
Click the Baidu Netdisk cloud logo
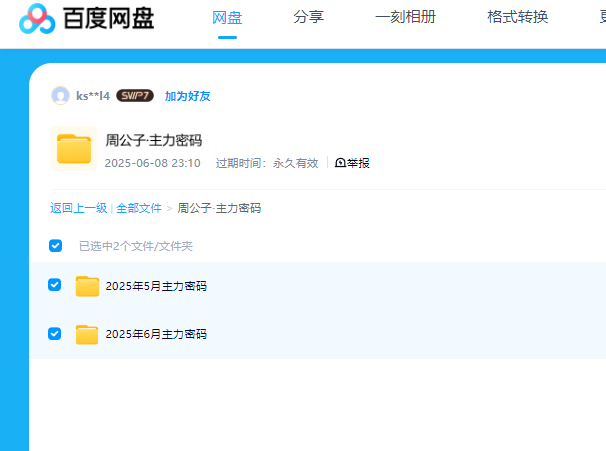click(37, 18)
